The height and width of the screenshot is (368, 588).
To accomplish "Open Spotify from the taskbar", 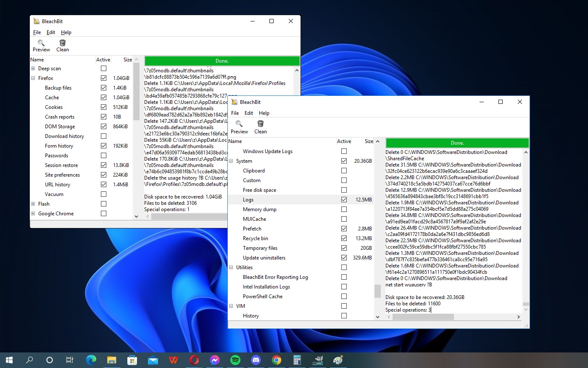I will (235, 360).
